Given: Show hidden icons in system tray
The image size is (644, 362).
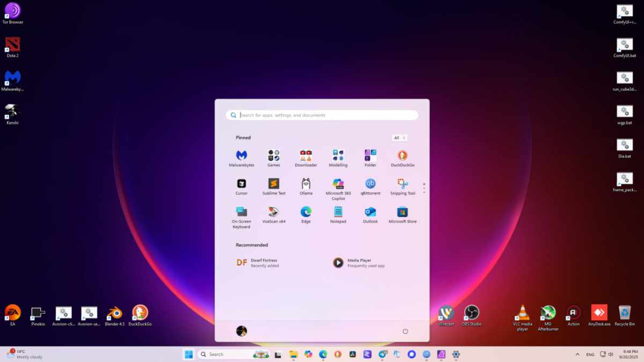Looking at the screenshot, I should point(577,354).
